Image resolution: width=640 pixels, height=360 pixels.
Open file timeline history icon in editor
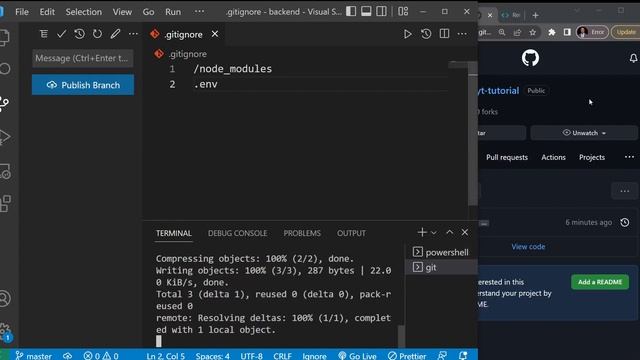pos(426,34)
